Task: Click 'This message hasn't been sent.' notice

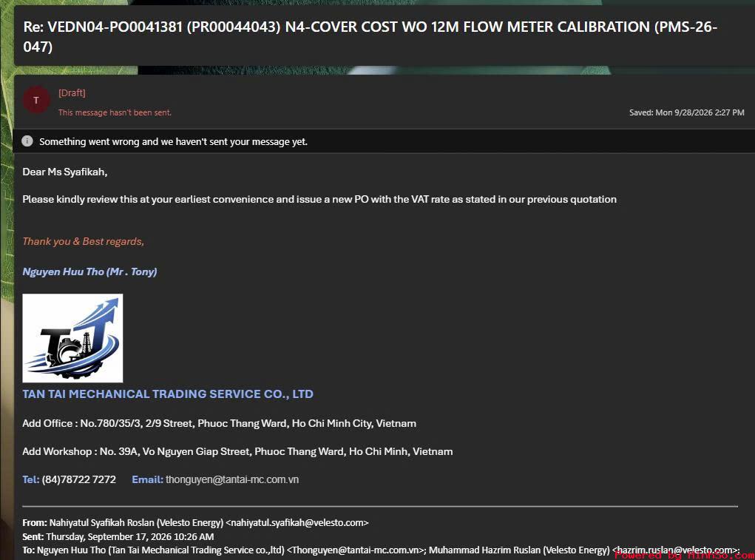Action: click(x=115, y=112)
